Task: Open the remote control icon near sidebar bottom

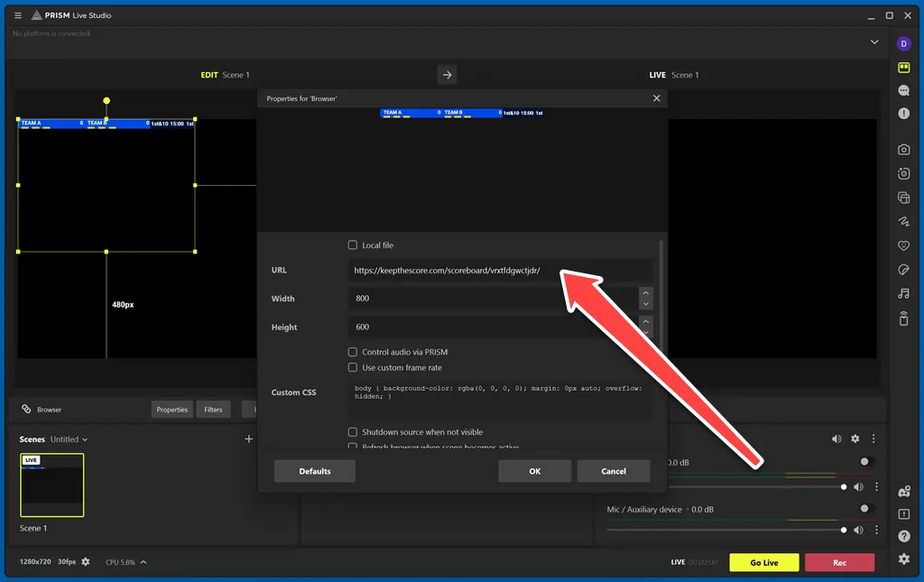Action: pyautogui.click(x=904, y=316)
